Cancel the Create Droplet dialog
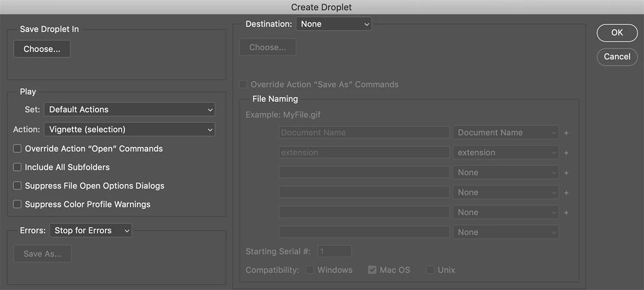Screen dimensions: 644x290 click(617, 57)
